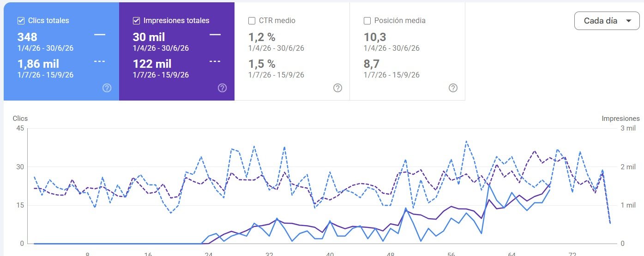Click the dashed line legend on Clics card
Screen dimensions: 644x256
[100, 61]
